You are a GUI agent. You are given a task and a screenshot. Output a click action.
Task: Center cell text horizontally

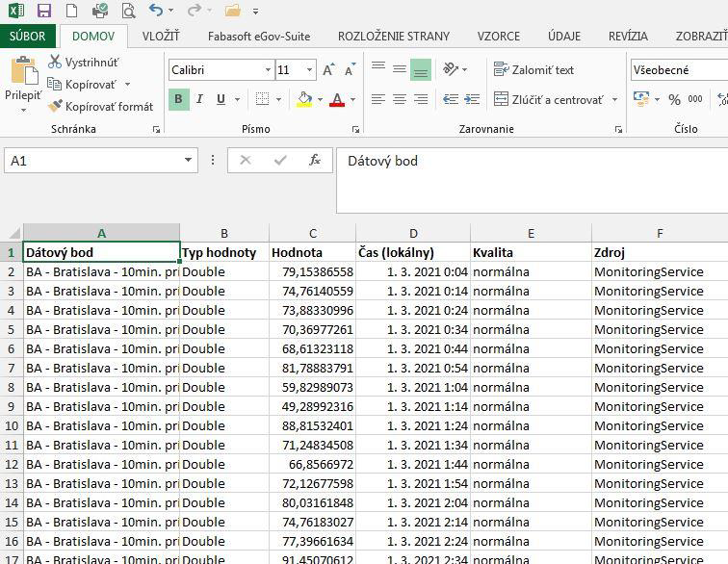tap(400, 99)
